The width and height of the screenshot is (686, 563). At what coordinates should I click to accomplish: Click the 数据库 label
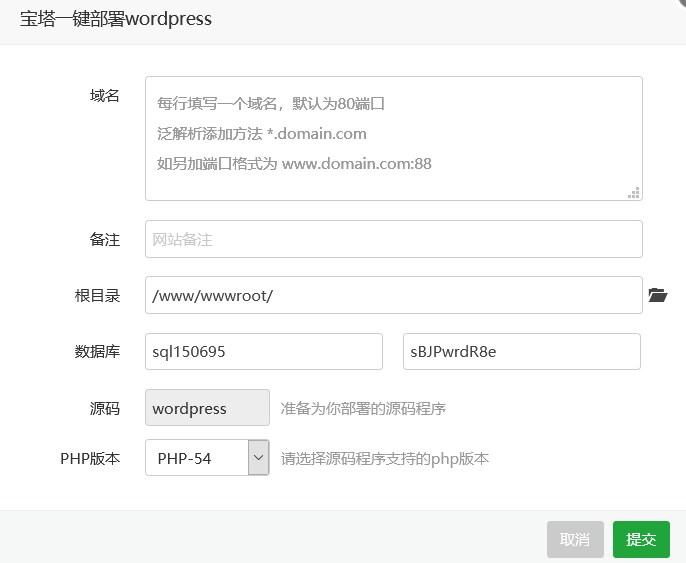97,352
